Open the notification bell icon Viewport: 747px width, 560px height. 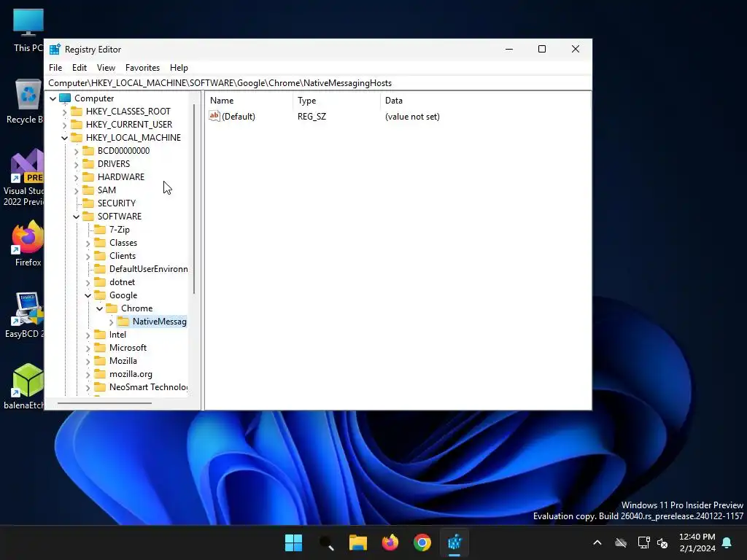(727, 542)
